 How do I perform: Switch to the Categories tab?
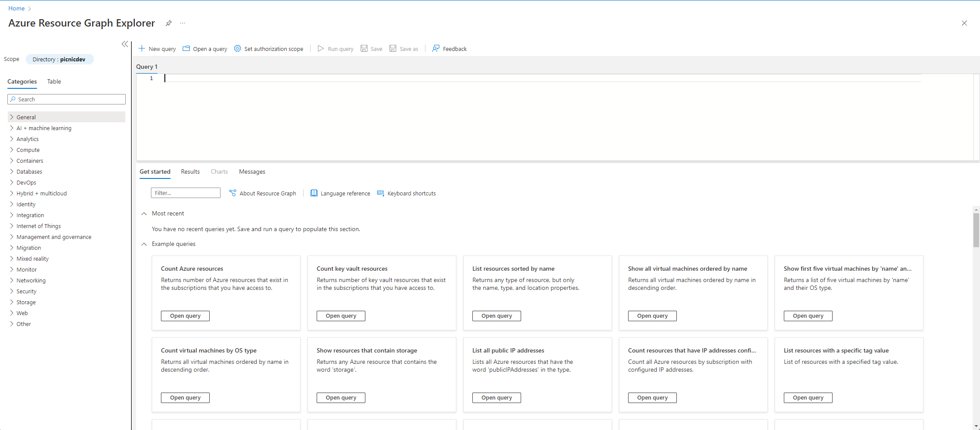[x=22, y=81]
